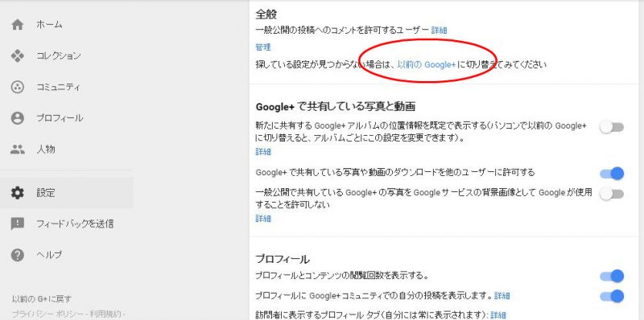Click 詳細 link beside profile tabs setting
The image size is (644, 320).
click(x=498, y=315)
